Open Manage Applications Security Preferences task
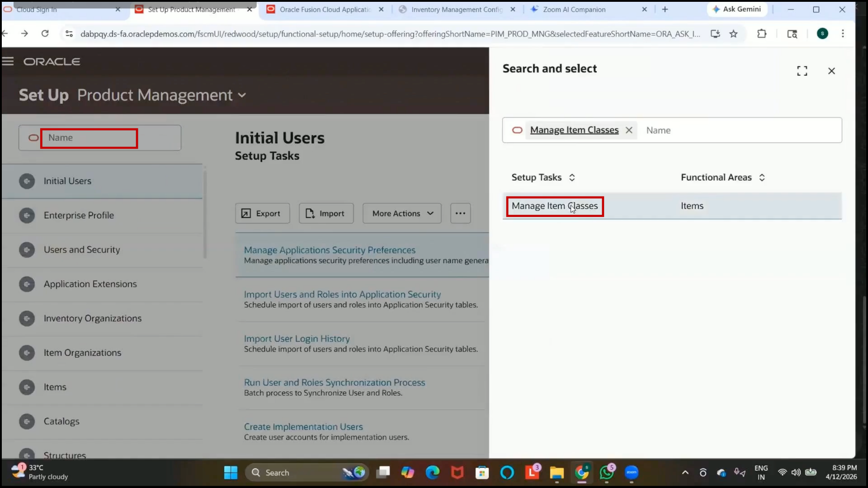The width and height of the screenshot is (868, 488). tap(330, 250)
